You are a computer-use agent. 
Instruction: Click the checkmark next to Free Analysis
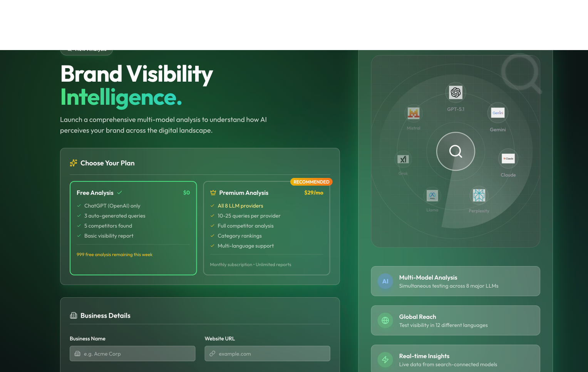click(119, 192)
